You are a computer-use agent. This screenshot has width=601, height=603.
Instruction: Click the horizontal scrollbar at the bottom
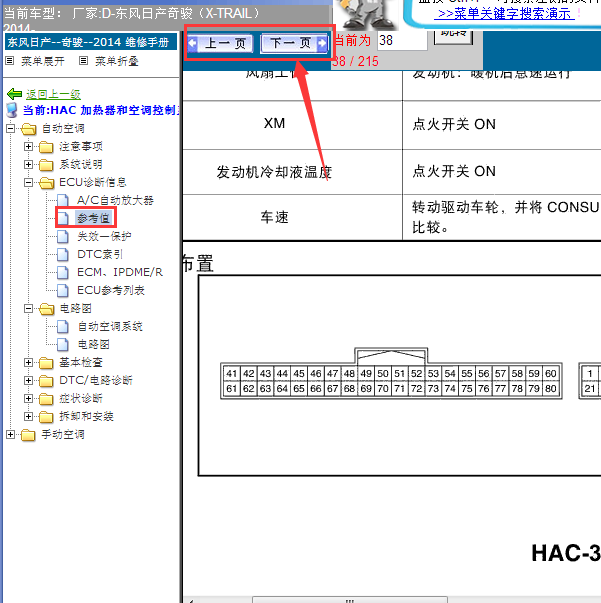(x=349, y=600)
